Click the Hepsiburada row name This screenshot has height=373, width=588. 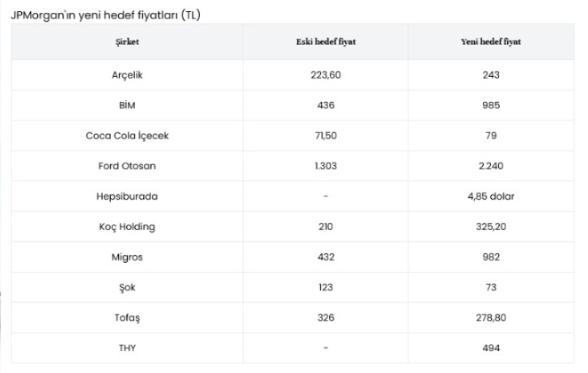[128, 196]
